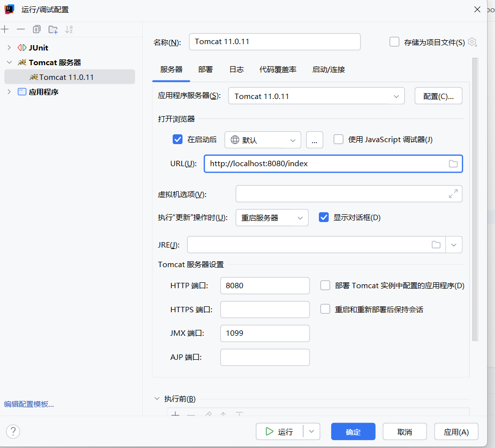495x448 pixels.
Task: Open the JRE dropdown arrow
Action: click(x=454, y=245)
